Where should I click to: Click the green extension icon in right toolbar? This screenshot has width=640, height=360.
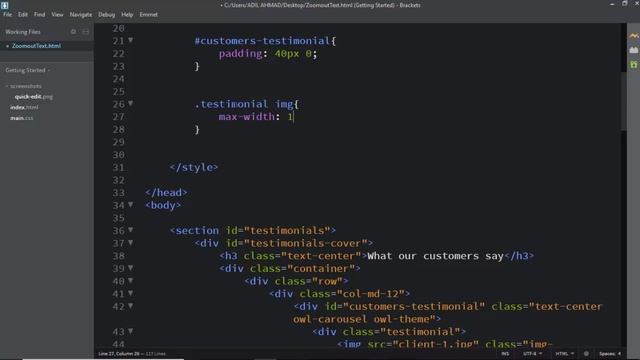[x=633, y=64]
